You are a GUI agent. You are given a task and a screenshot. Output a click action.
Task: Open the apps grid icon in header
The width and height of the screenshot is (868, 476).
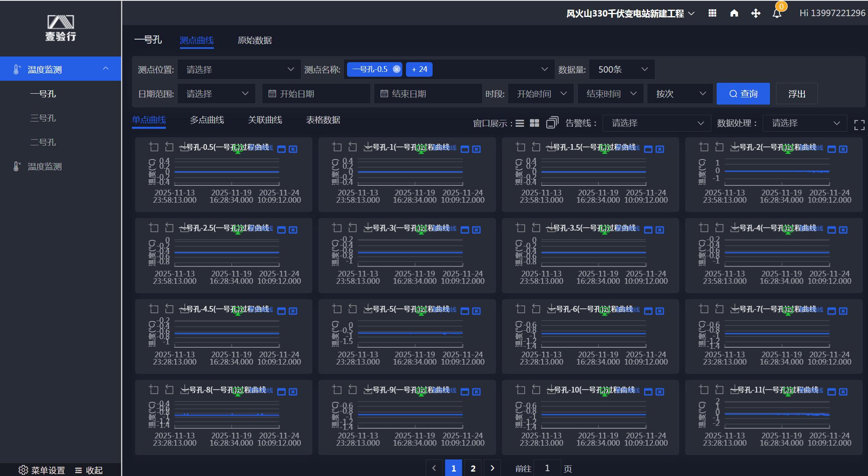pyautogui.click(x=712, y=13)
